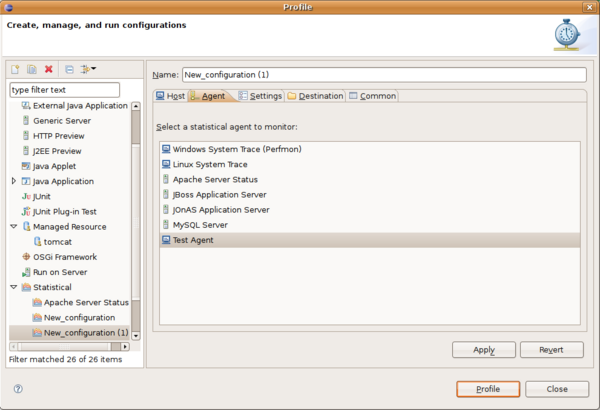
Task: Switch to the Host tab
Action: click(x=170, y=96)
